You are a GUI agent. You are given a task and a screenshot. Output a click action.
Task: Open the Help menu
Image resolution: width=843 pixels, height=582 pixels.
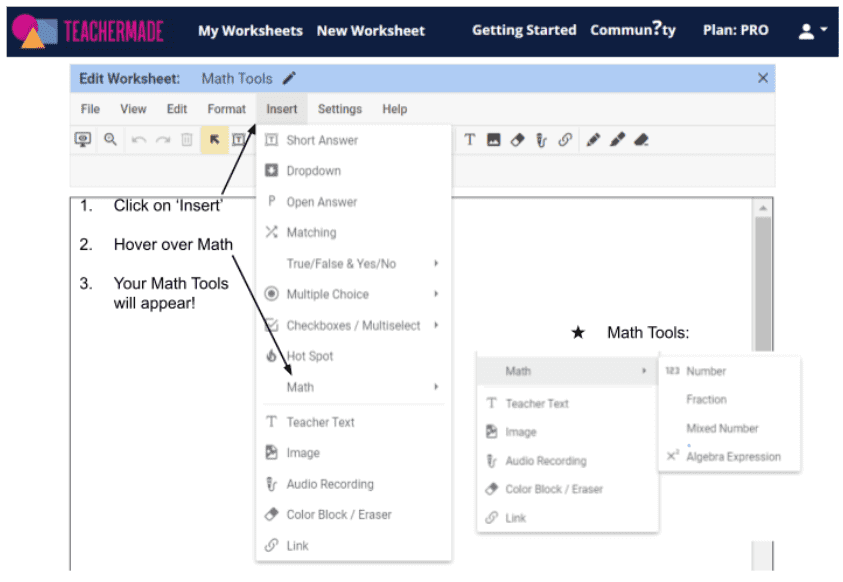[x=395, y=109]
